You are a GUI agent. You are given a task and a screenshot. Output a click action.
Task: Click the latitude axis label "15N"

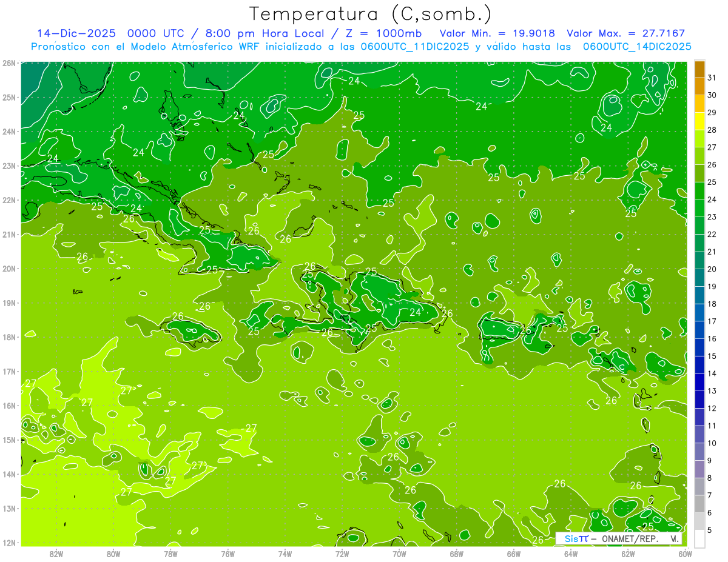point(9,440)
